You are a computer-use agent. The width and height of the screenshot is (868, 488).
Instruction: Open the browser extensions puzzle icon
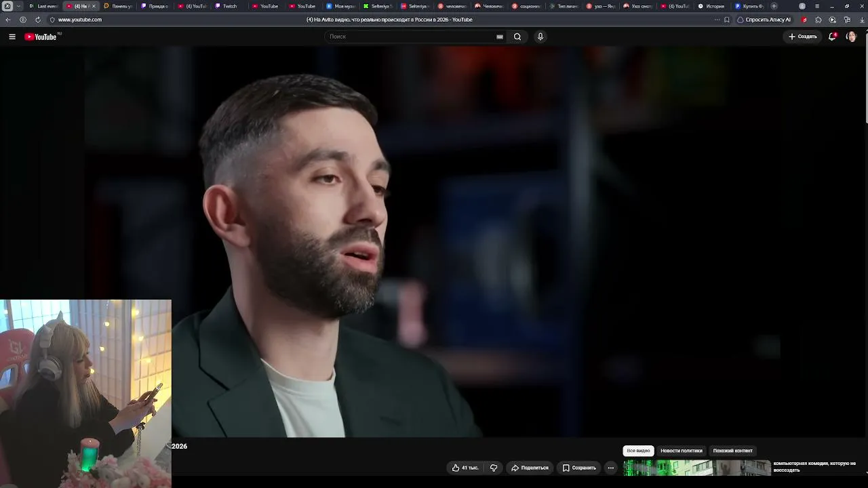pyautogui.click(x=818, y=20)
